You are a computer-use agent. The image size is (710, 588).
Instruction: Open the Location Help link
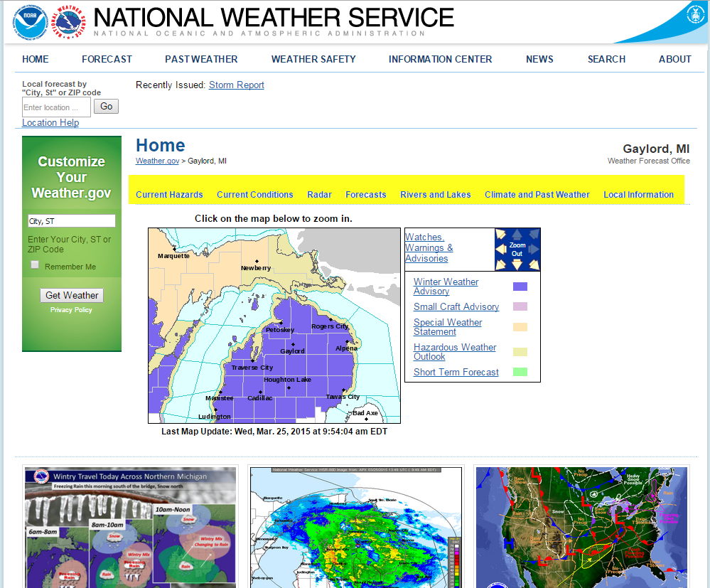[x=50, y=122]
